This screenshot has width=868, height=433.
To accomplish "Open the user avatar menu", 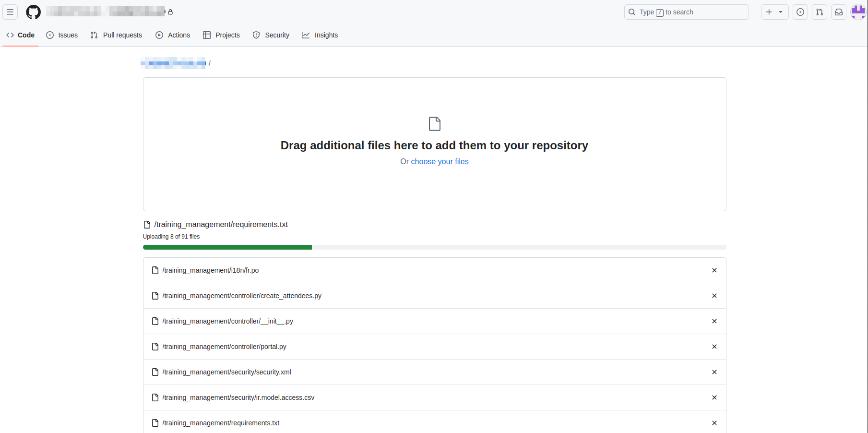I will pos(858,12).
